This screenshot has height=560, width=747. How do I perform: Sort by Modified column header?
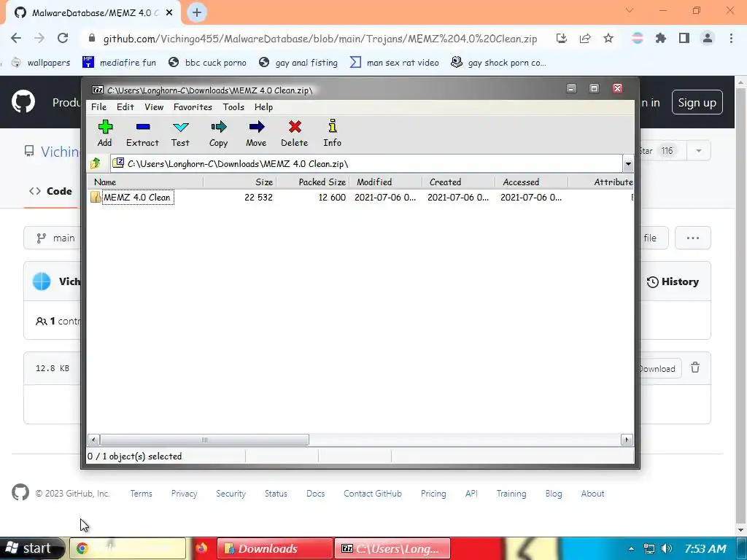point(386,182)
